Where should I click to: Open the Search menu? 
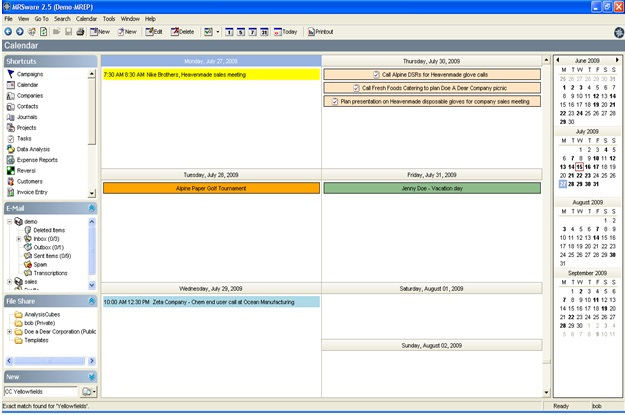tap(62, 19)
